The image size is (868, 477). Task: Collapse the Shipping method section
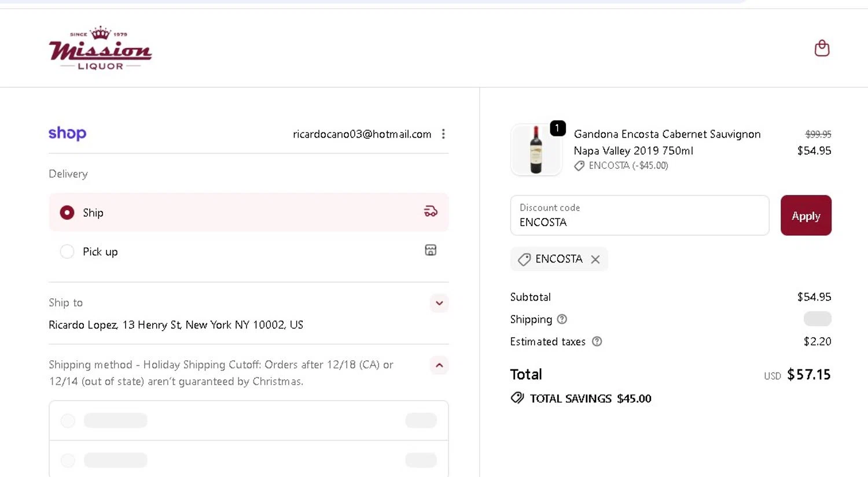[439, 365]
